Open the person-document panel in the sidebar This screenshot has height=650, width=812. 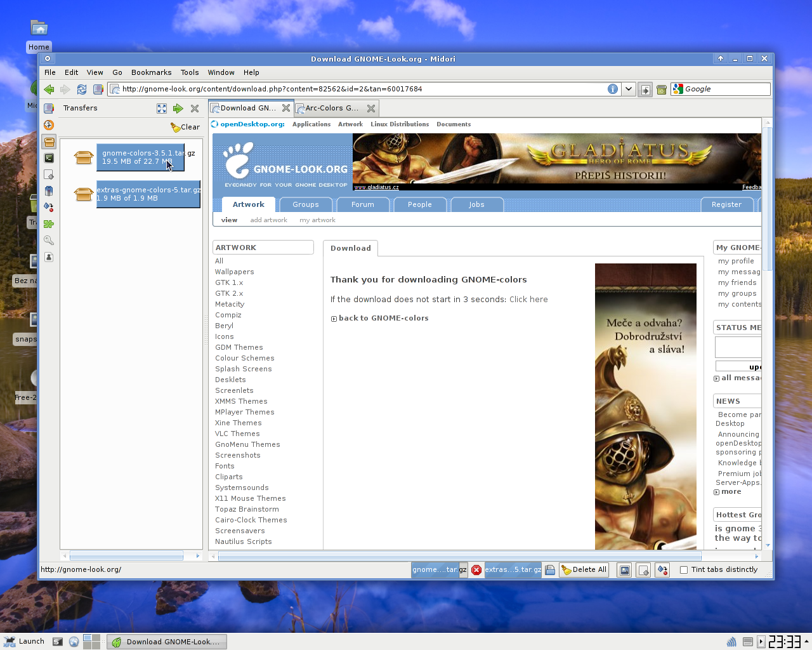49,256
